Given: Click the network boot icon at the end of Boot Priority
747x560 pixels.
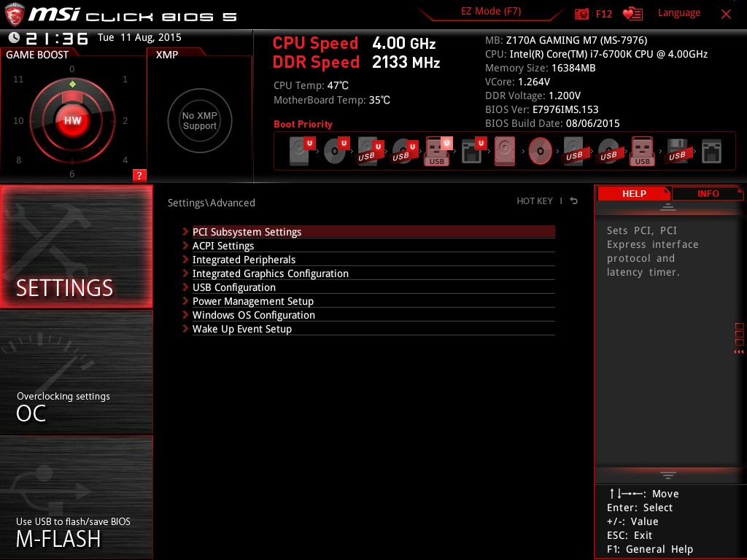Looking at the screenshot, I should 711,151.
